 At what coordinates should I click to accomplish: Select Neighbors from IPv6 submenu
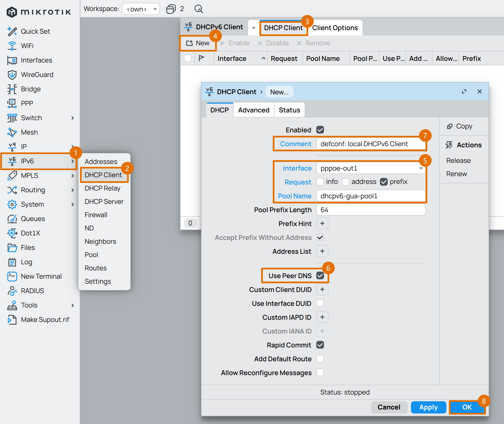click(100, 241)
